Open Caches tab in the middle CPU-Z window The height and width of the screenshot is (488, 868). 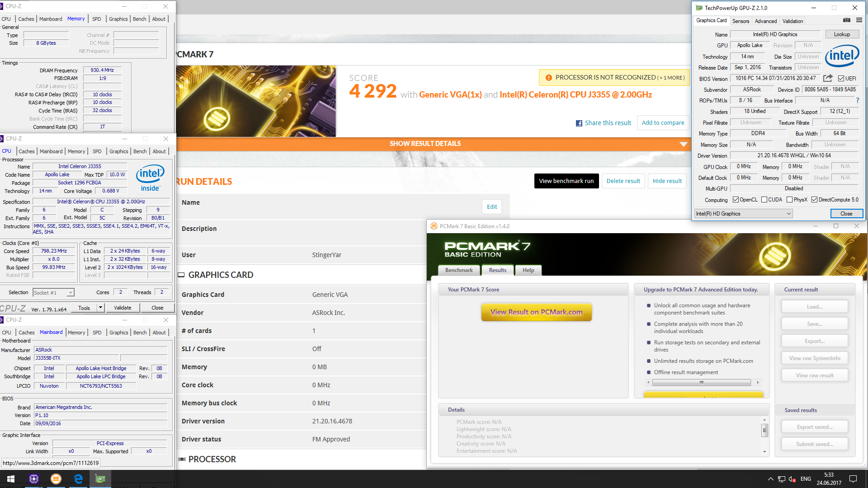point(27,151)
